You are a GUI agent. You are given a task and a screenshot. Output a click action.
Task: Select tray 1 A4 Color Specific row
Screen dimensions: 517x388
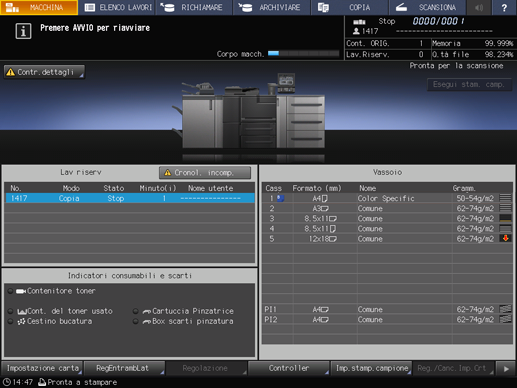[x=387, y=198]
